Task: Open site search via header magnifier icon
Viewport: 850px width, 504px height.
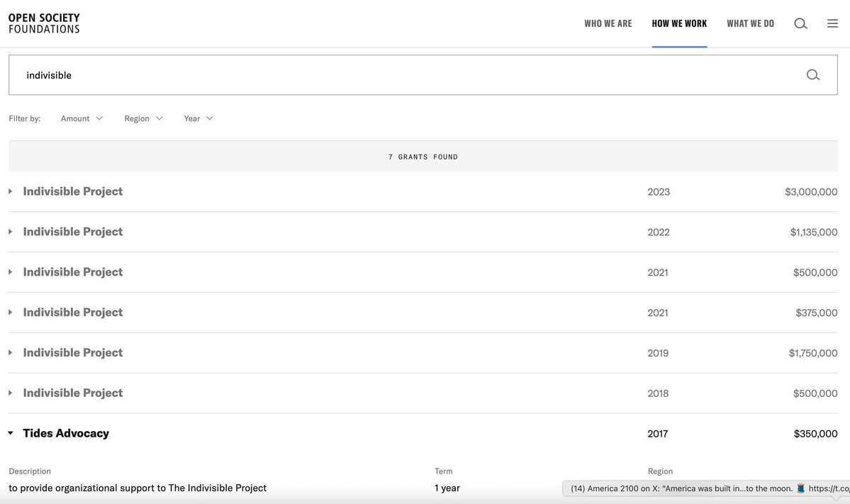Action: 800,23
